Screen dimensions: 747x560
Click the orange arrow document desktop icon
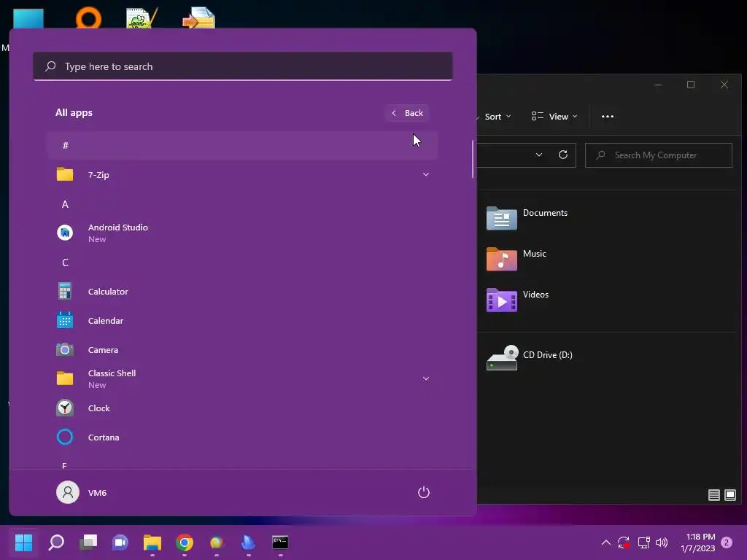(198, 18)
